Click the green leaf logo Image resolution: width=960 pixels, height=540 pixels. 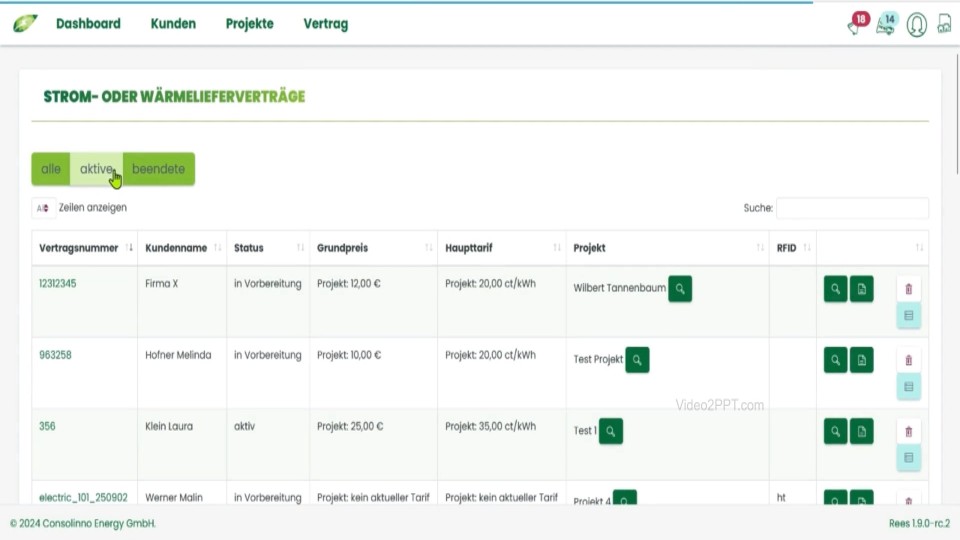(25, 23)
